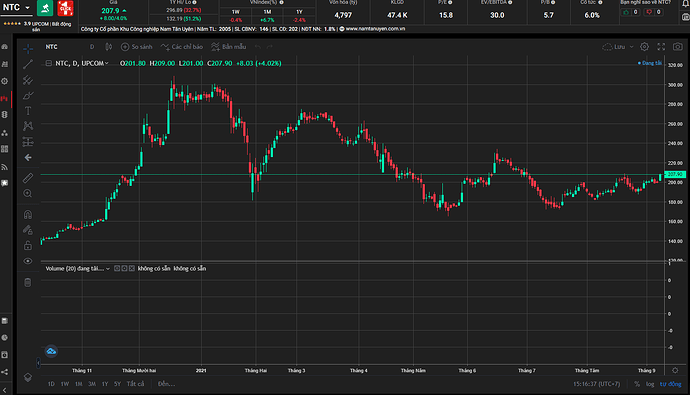Image resolution: width=690 pixels, height=395 pixels.
Task: Open Volume indicator settings icon
Action: tap(124, 268)
